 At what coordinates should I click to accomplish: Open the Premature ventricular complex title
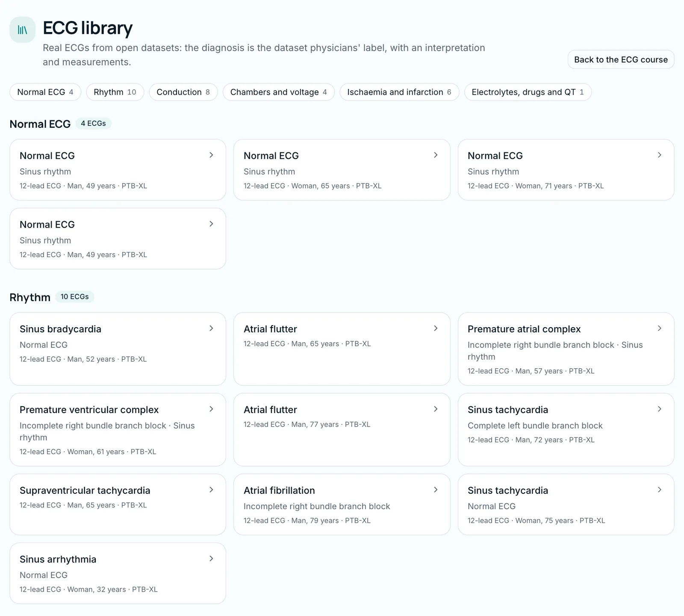89,410
